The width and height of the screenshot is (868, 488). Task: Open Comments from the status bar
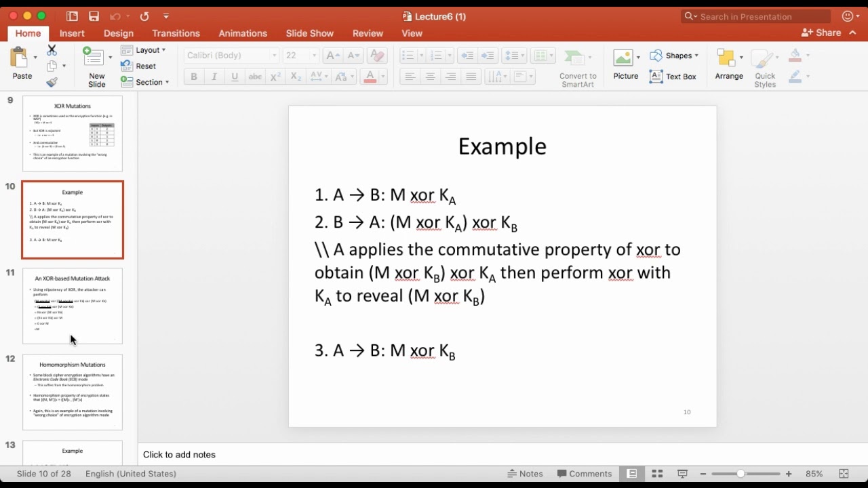coord(585,474)
